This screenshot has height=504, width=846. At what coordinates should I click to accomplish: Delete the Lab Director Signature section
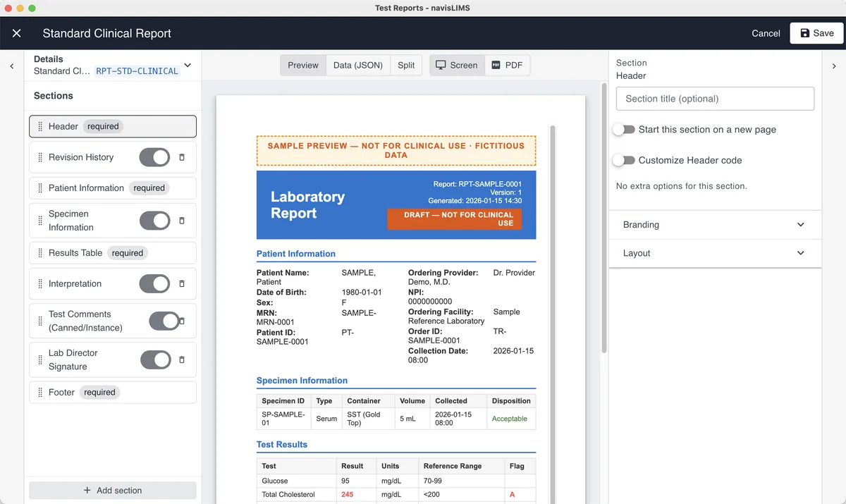(x=182, y=359)
